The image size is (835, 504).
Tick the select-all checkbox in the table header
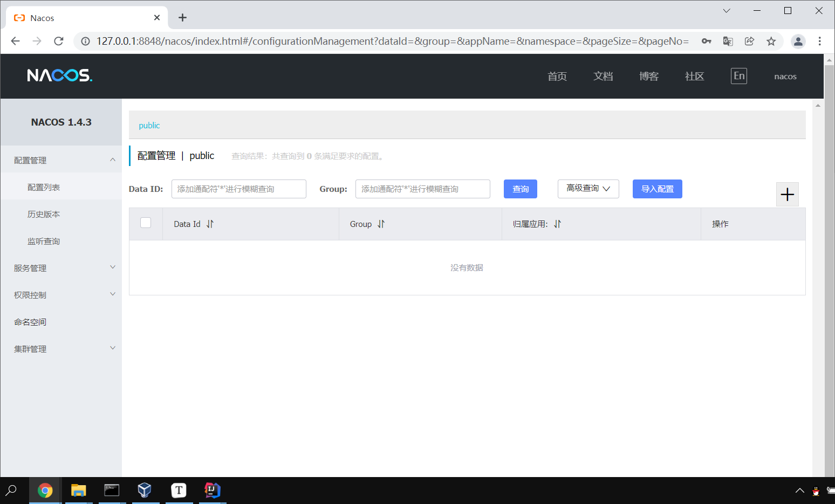pyautogui.click(x=146, y=223)
